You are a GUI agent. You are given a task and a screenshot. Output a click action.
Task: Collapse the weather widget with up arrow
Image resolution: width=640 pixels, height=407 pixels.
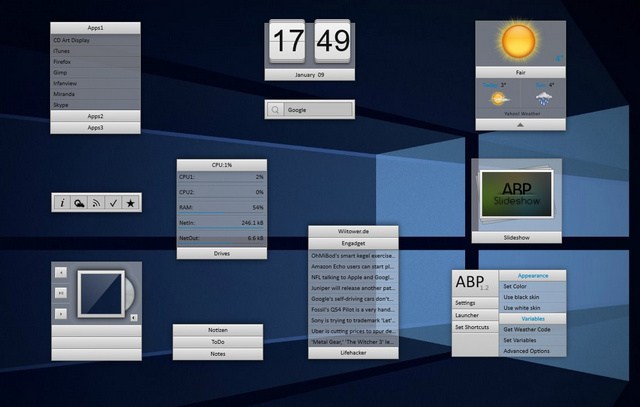tap(518, 124)
